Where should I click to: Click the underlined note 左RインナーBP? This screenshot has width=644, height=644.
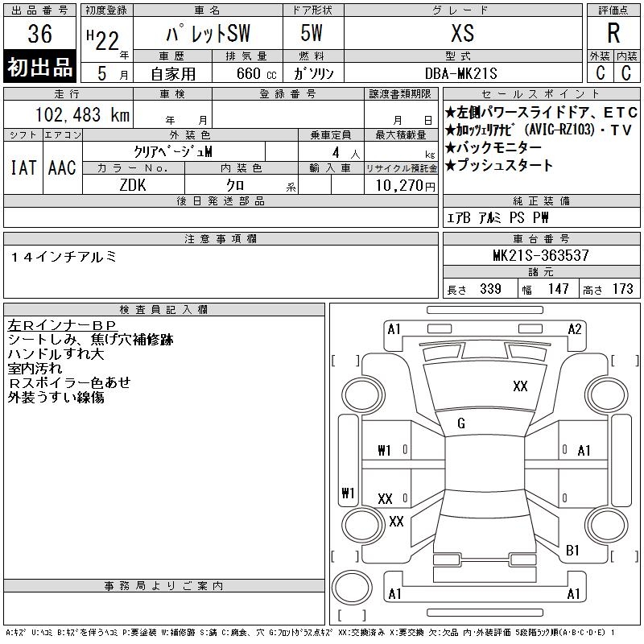click(62, 325)
